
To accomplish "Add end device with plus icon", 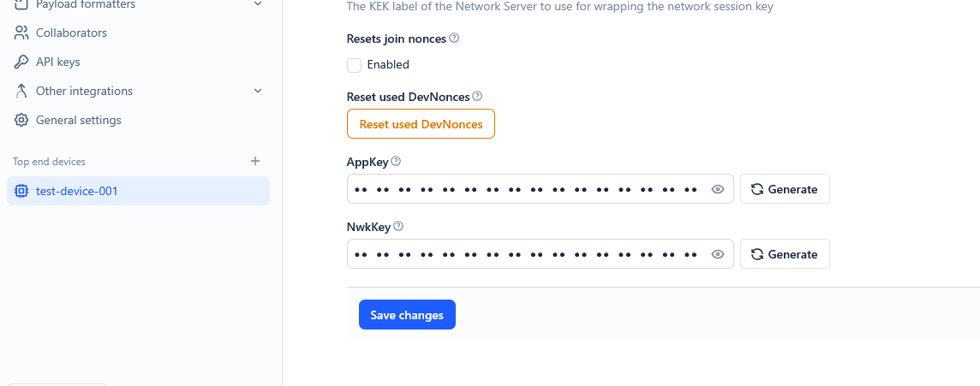I will [x=254, y=161].
